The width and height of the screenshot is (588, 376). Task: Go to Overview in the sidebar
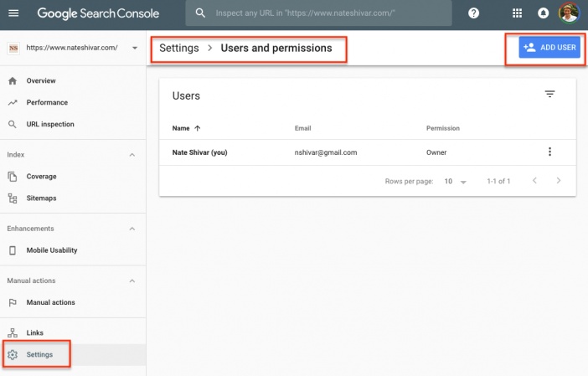pyautogui.click(x=41, y=80)
